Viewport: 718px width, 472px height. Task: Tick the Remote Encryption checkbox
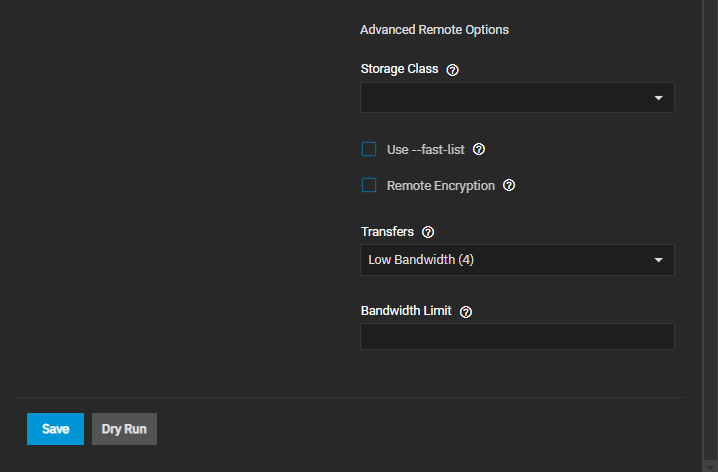tap(369, 186)
